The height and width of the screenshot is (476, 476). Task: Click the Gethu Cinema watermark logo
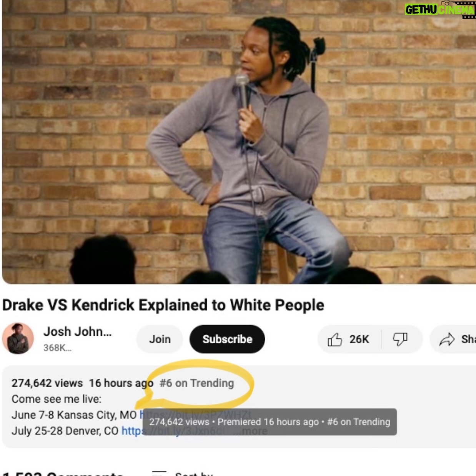(440, 9)
